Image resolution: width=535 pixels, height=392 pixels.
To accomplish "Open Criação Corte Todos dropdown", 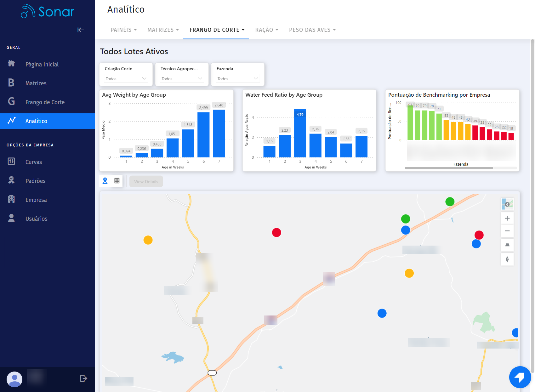I will click(126, 78).
